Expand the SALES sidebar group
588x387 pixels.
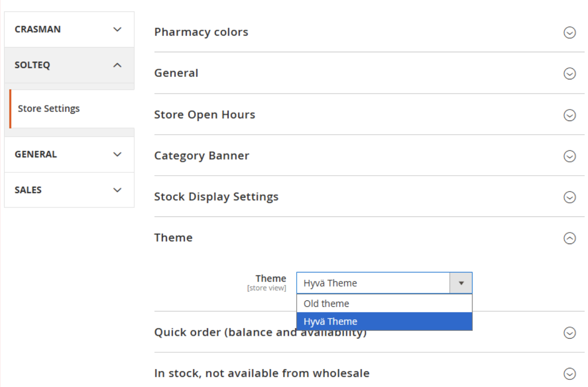69,190
